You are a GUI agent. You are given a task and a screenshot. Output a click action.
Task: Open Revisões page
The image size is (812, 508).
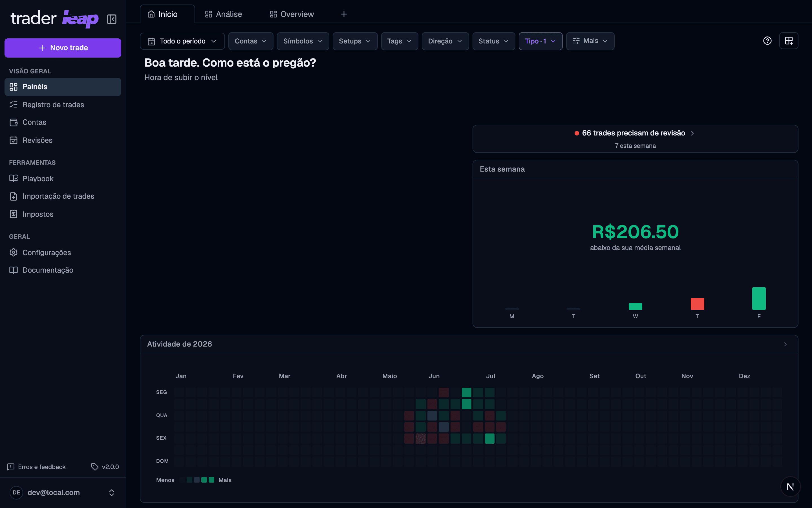[x=63, y=140]
